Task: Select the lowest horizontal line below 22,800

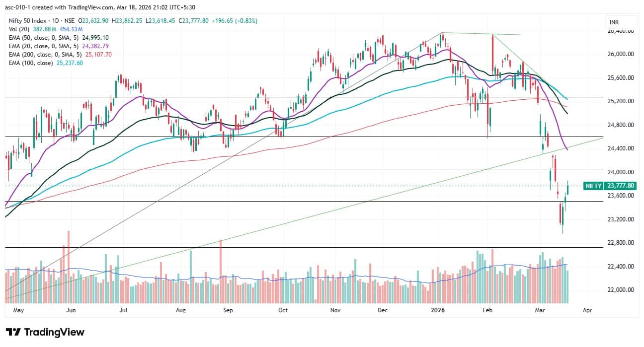Action: (x=304, y=247)
